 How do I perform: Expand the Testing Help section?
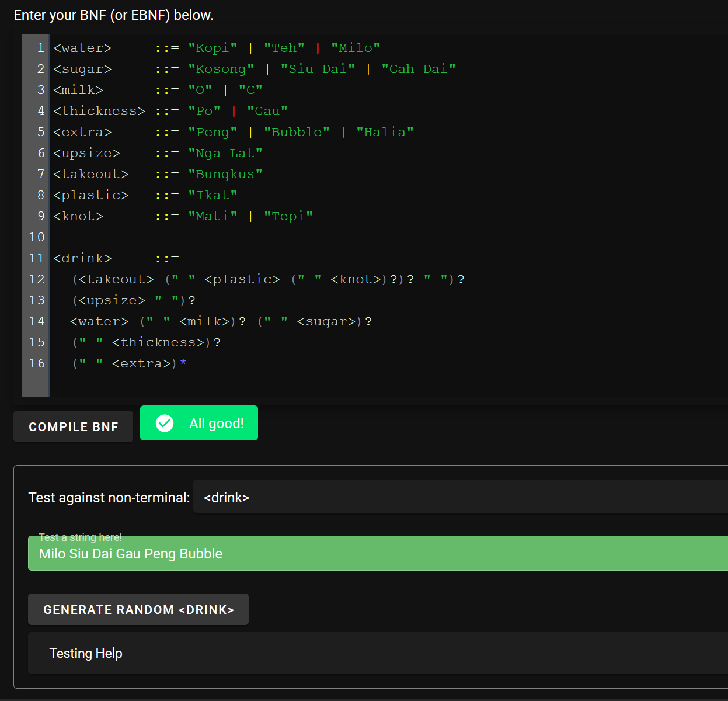tap(378, 653)
